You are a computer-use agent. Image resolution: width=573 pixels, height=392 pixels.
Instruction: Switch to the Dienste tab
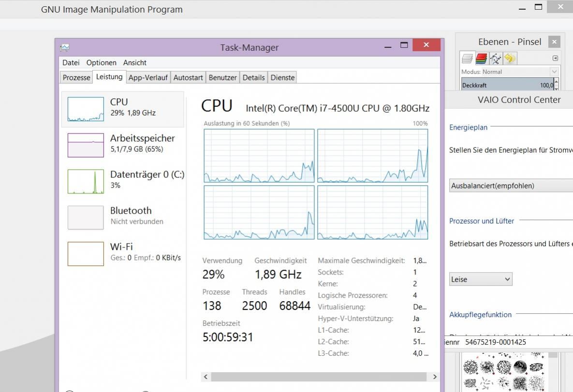coord(282,77)
